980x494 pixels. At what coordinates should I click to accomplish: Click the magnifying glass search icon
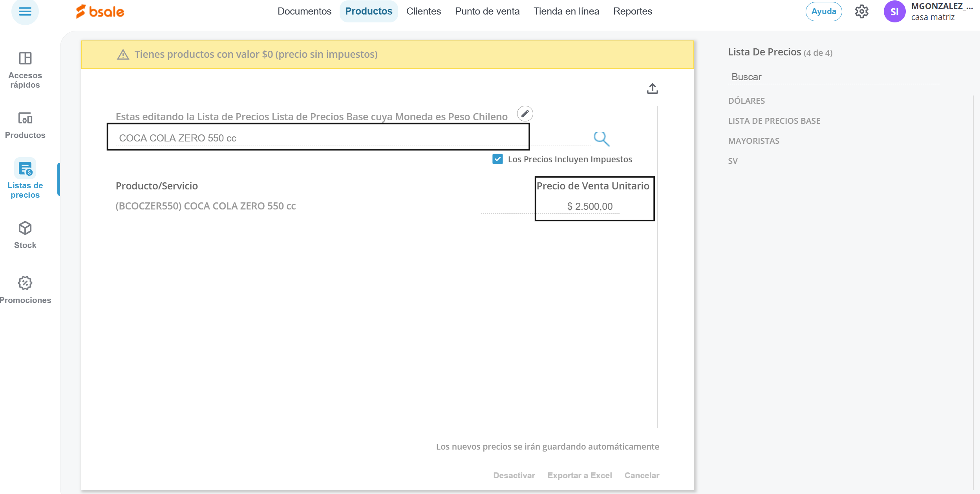pyautogui.click(x=601, y=138)
